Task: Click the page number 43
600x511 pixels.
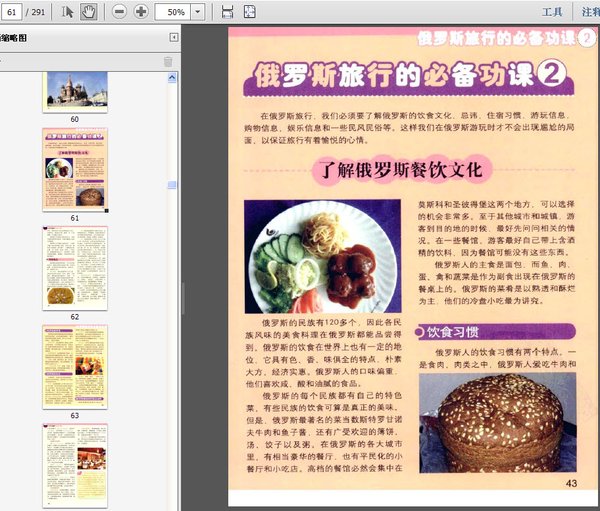Action: pos(571,483)
